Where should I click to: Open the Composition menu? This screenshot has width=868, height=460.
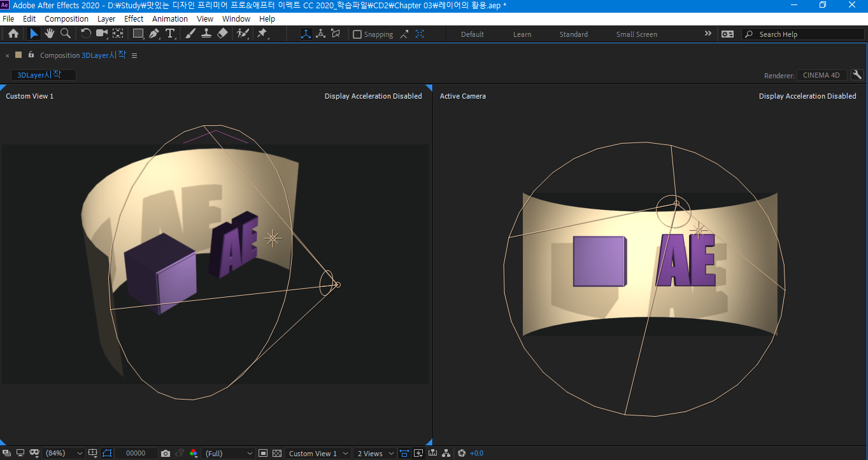click(66, 18)
